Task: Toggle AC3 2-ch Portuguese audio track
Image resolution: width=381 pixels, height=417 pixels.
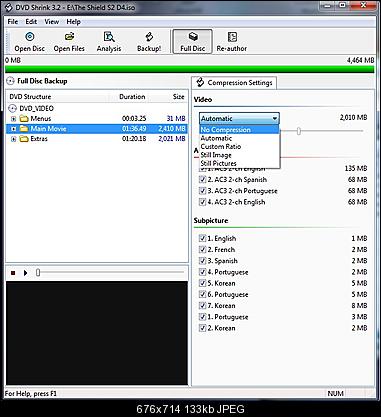Action: (x=202, y=191)
